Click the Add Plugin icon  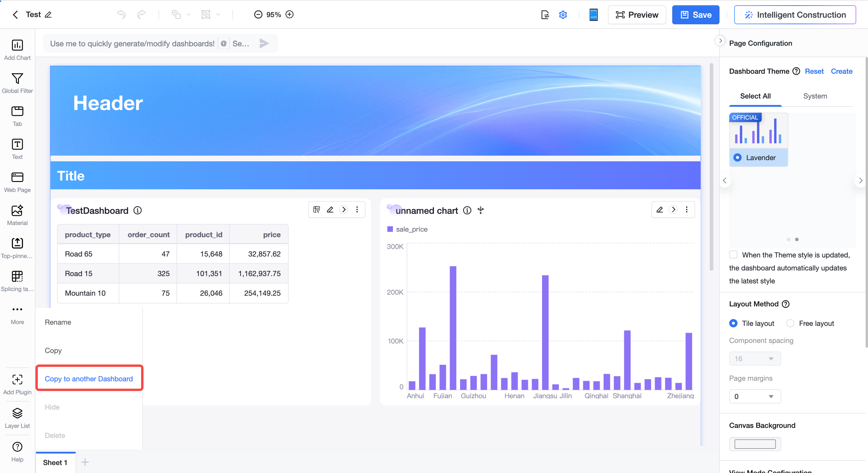coord(17,380)
